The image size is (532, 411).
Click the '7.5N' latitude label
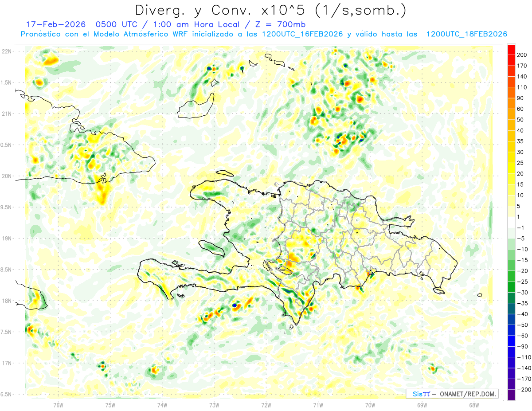[x=6, y=332]
